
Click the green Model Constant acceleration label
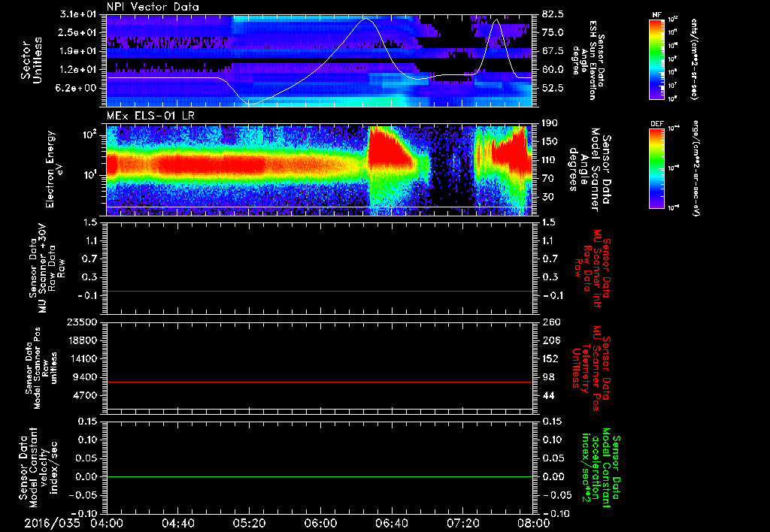[601, 469]
